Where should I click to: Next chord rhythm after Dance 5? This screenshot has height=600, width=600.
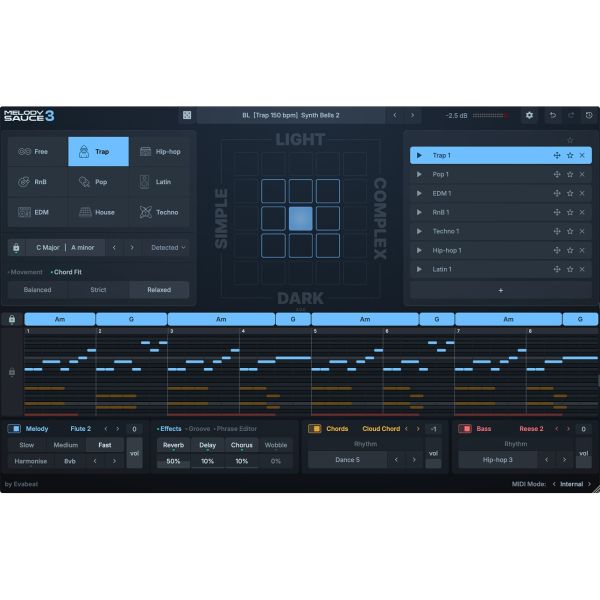tap(414, 460)
